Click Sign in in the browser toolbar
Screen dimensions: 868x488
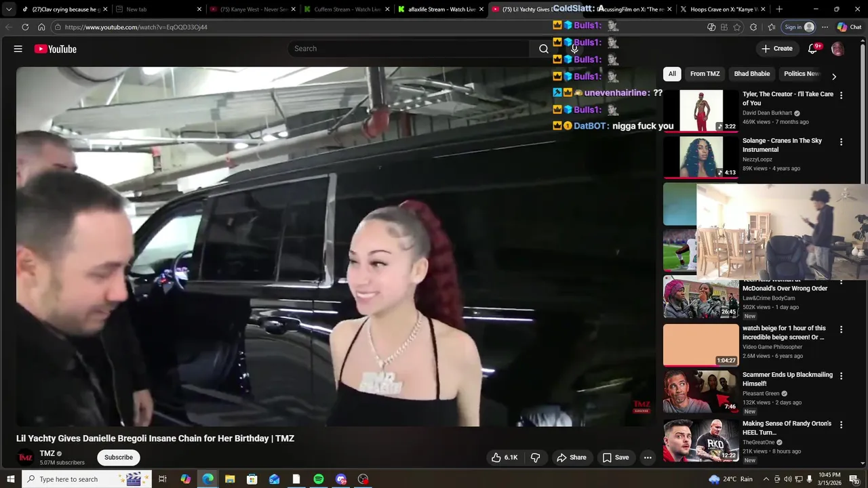click(x=799, y=27)
